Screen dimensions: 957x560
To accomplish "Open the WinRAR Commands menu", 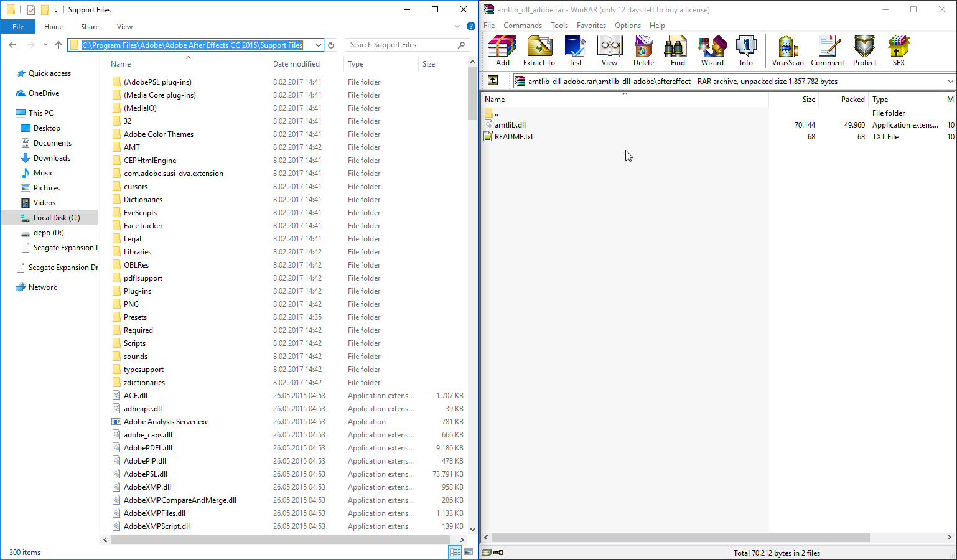I will 523,26.
